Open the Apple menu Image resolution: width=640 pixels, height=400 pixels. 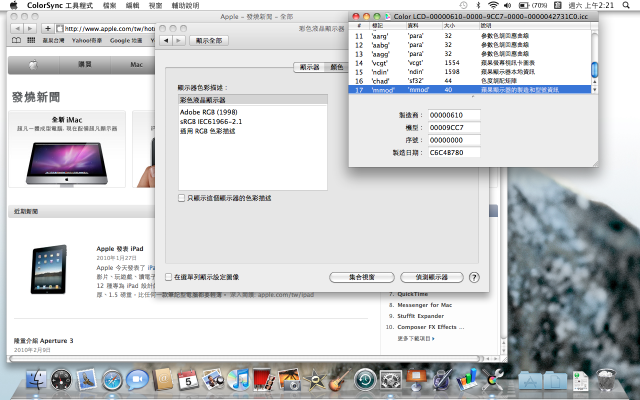pos(13,5)
